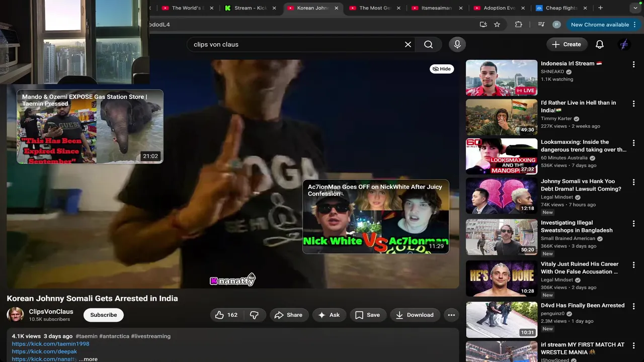Open Vitaly He's Done video thumbnail
Image resolution: width=644 pixels, height=362 pixels.
click(x=502, y=278)
